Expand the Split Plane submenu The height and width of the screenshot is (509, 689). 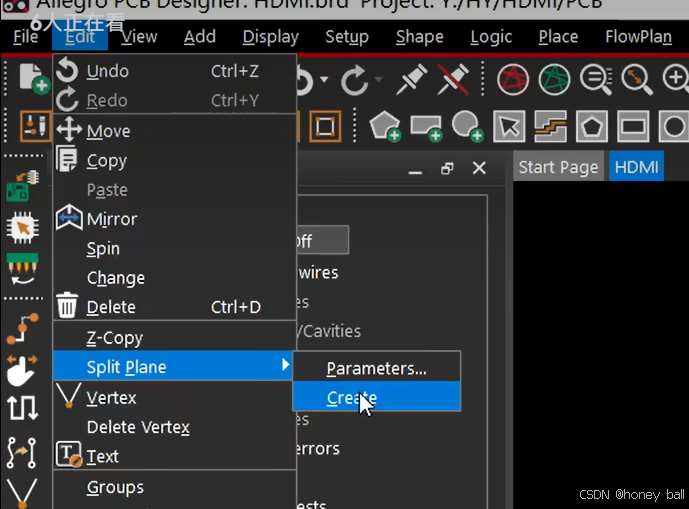(x=173, y=366)
